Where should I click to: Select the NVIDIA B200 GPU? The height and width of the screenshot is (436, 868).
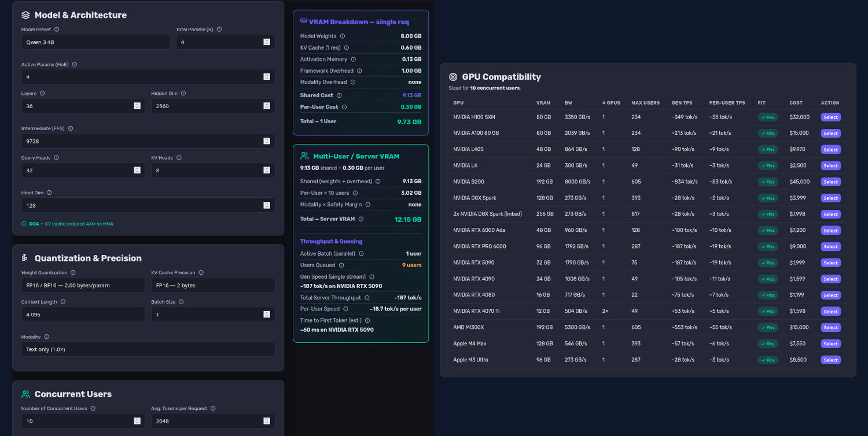[x=830, y=182]
